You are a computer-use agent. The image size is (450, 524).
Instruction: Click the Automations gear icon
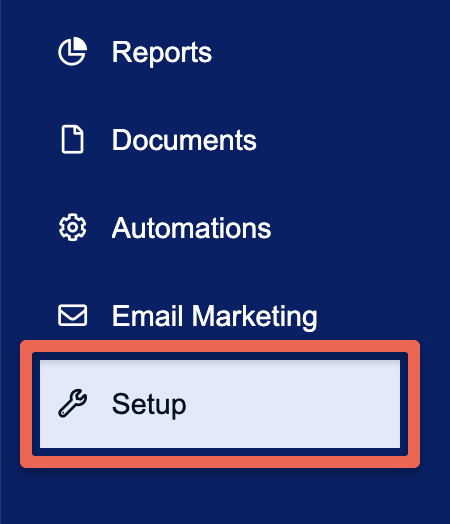72,227
